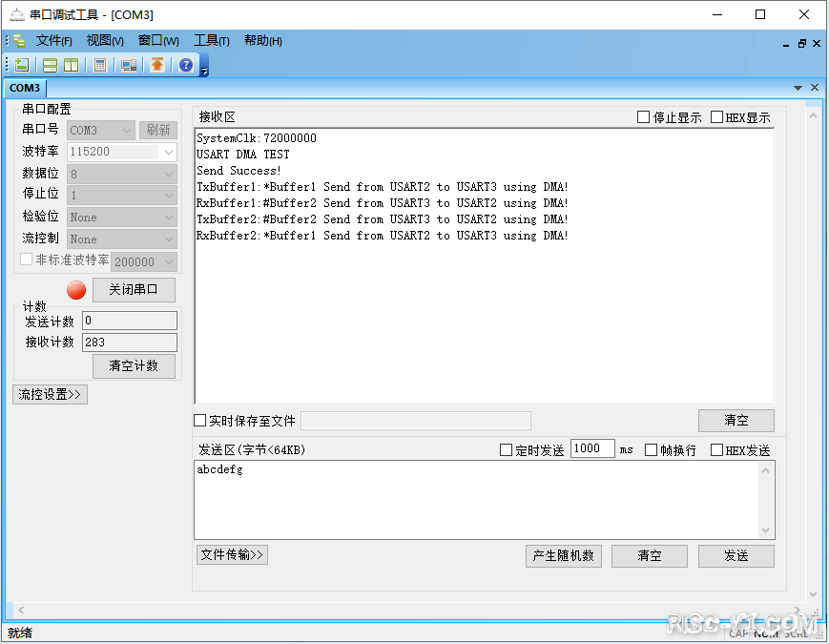The width and height of the screenshot is (829, 644).
Task: Click the 发送 button
Action: click(736, 555)
